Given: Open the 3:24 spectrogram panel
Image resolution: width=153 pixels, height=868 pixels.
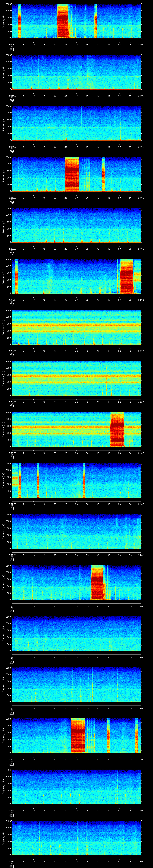Looking at the screenshot, I should [x=76, y=123].
